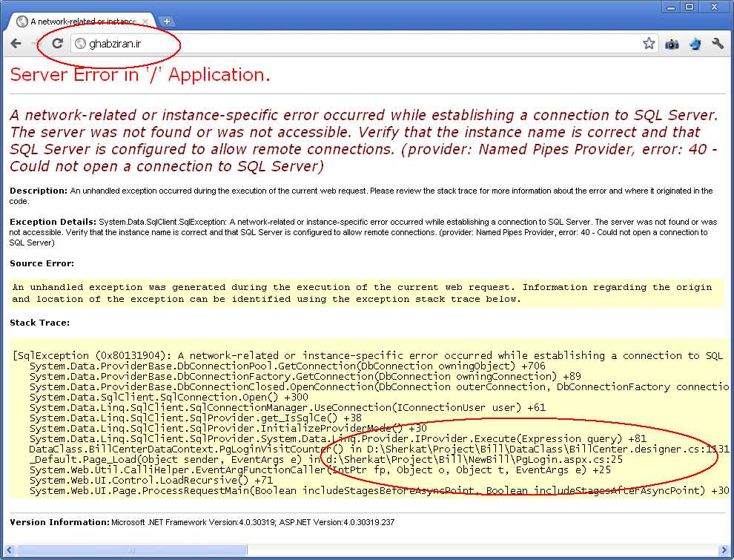Click the globe site icon in address bar
Viewport: 734px width, 560px height.
81,44
